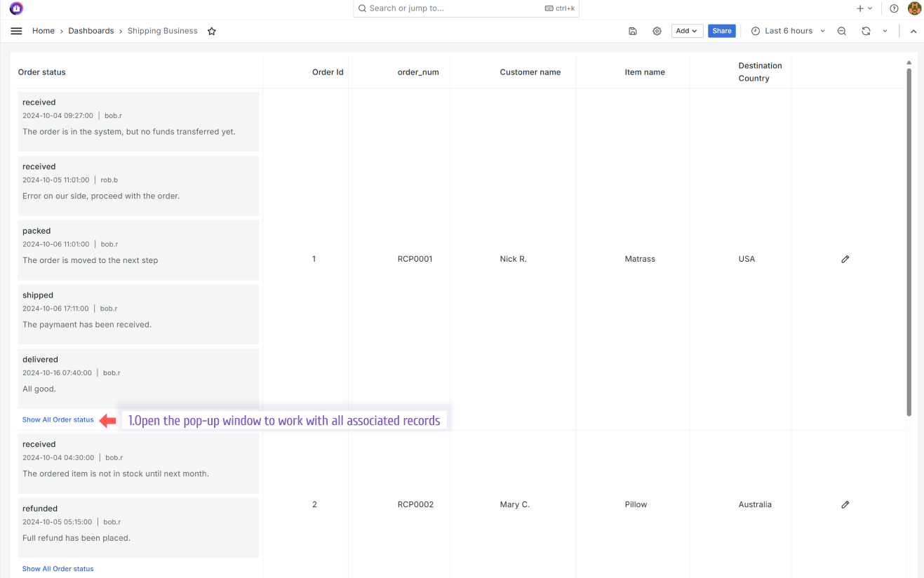Click Show All Order status for order 1
Screen dimensions: 924x578
coord(58,419)
